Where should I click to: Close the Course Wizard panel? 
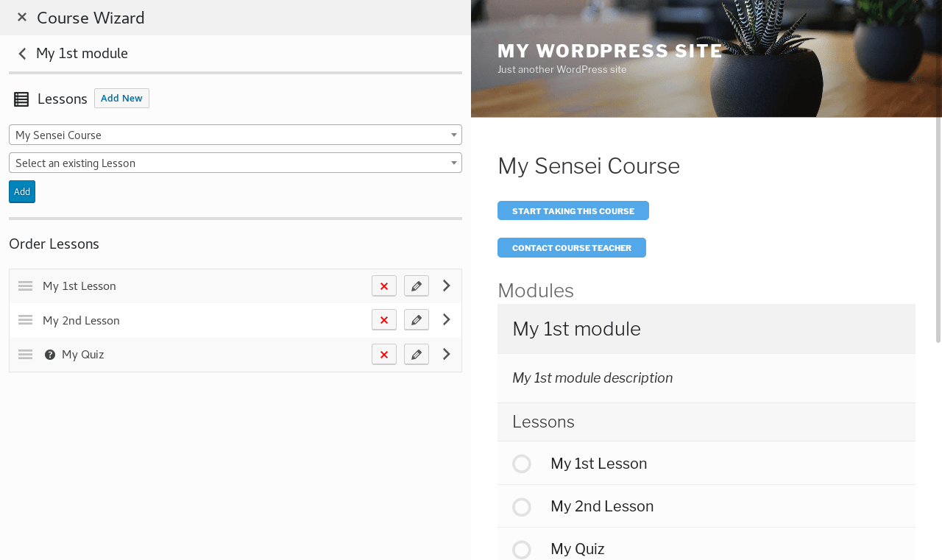point(22,17)
